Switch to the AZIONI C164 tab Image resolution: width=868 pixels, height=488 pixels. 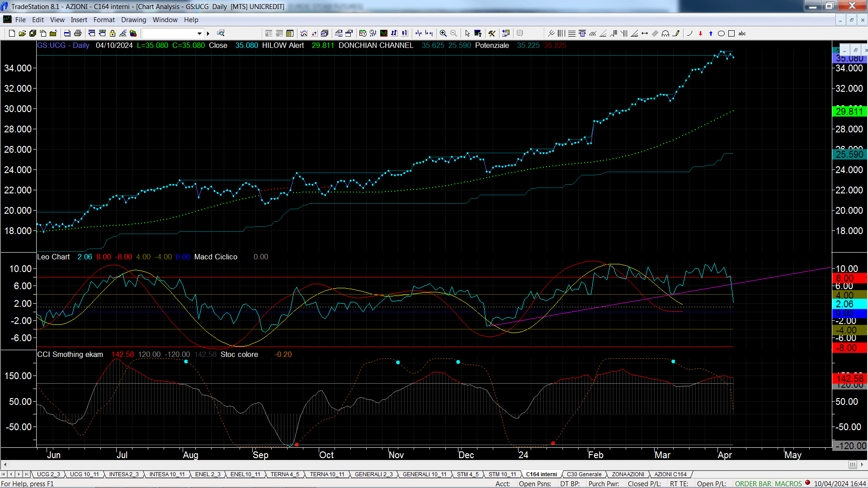670,474
